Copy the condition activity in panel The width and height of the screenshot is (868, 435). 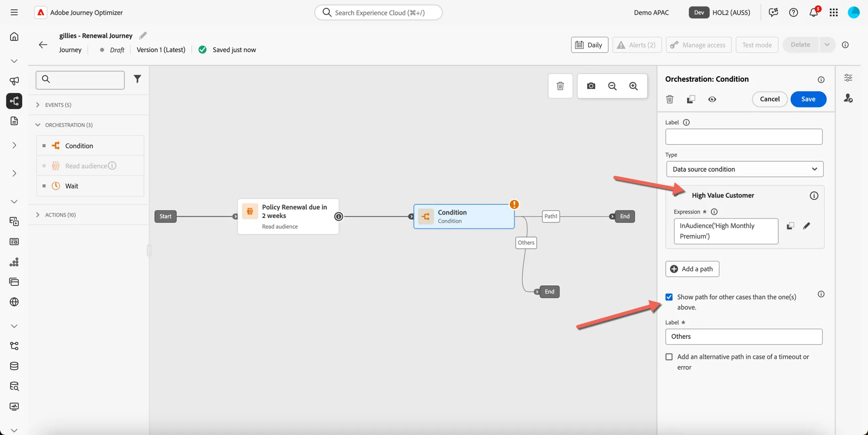[x=691, y=99]
